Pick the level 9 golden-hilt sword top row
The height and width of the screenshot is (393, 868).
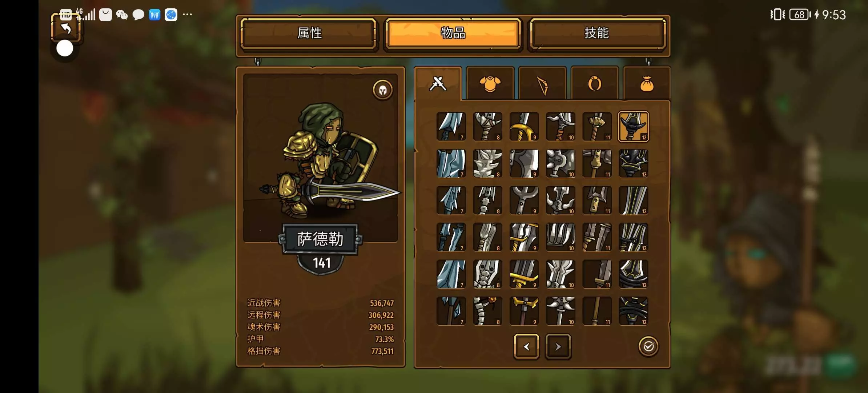[524, 127]
